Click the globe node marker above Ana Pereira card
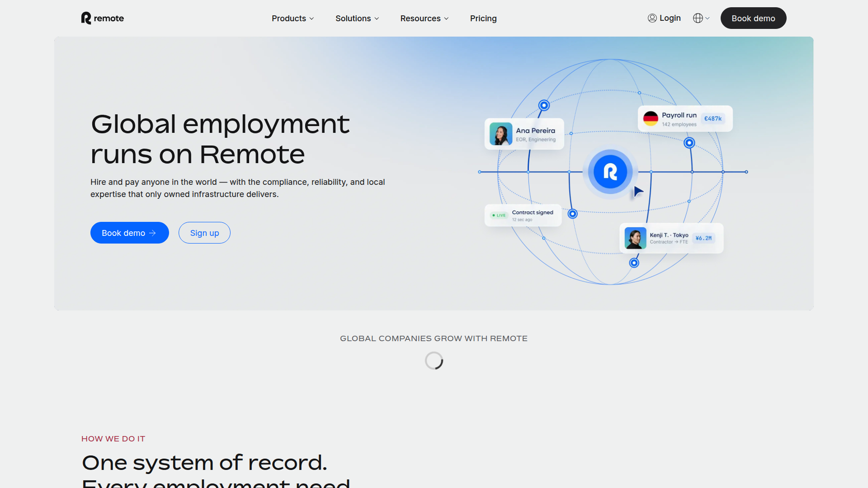868x488 pixels. point(544,106)
